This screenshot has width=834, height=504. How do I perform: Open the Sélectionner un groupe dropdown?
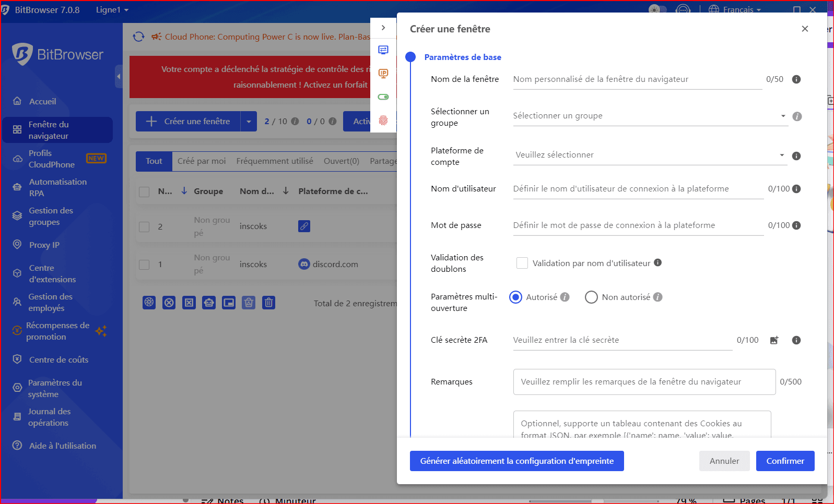coord(649,116)
